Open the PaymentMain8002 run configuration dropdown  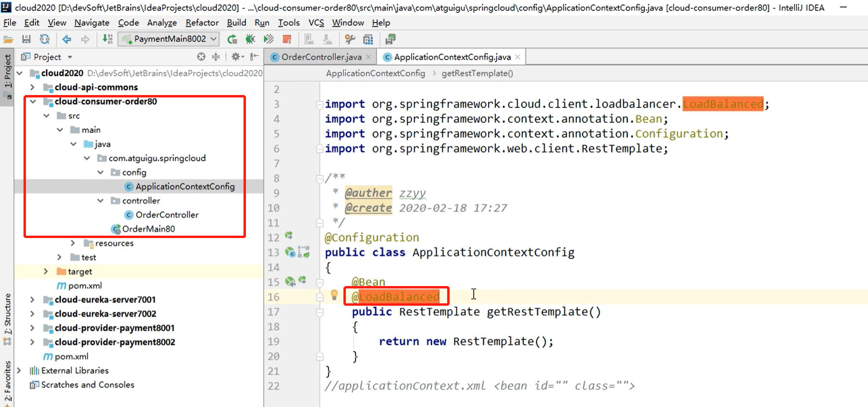(170, 39)
